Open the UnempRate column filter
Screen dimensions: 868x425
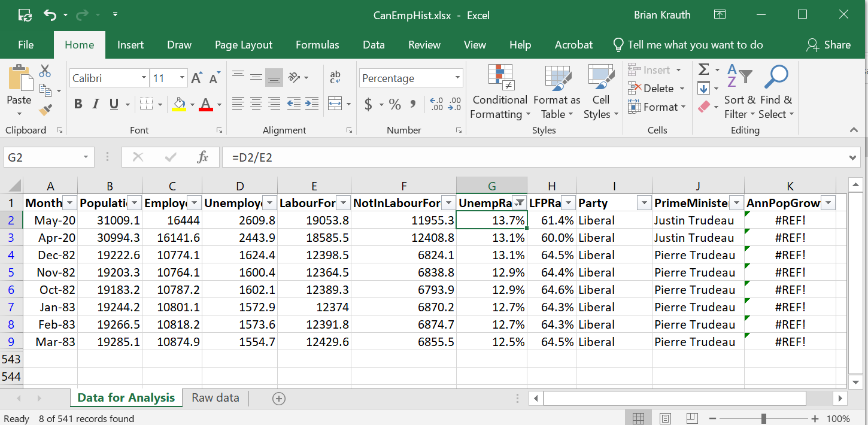[x=518, y=203]
